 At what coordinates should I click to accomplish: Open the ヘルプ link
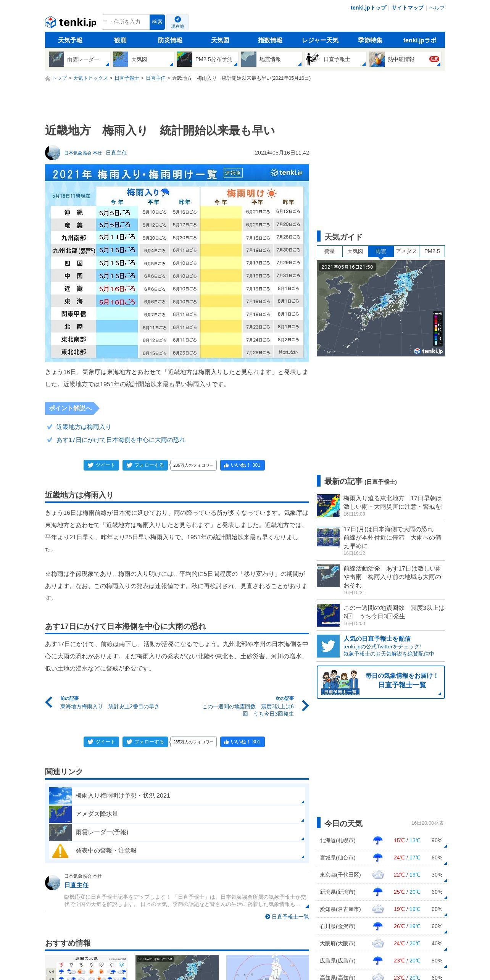[x=437, y=8]
